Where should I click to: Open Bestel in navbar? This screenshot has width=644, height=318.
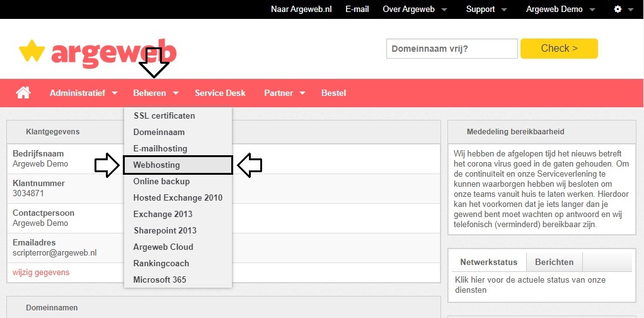click(333, 93)
